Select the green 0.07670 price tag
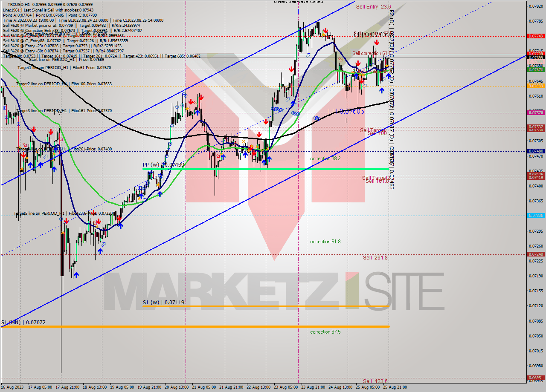The image size is (546, 392). point(536,69)
